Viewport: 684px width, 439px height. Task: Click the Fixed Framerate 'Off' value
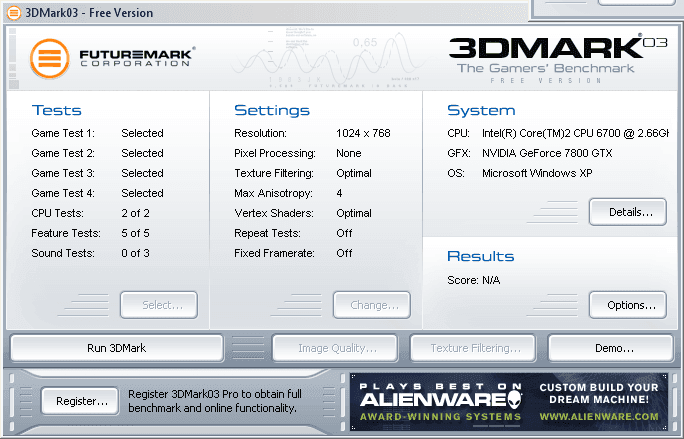[x=344, y=253]
